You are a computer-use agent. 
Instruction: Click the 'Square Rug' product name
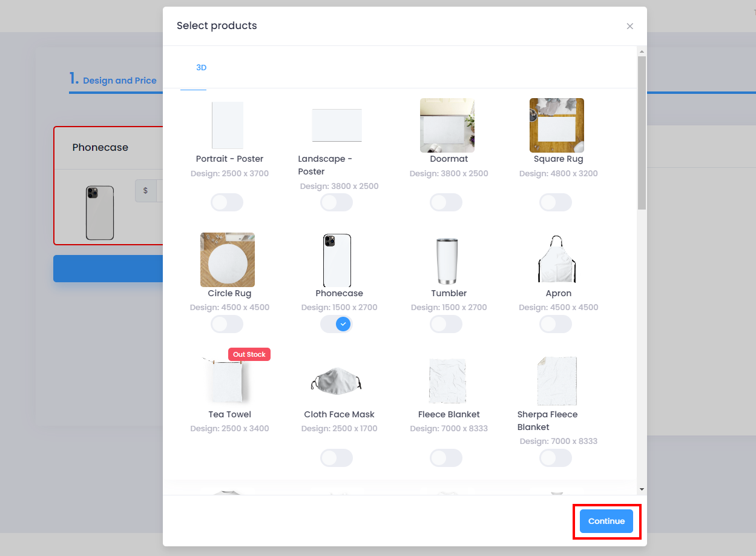[558, 159]
